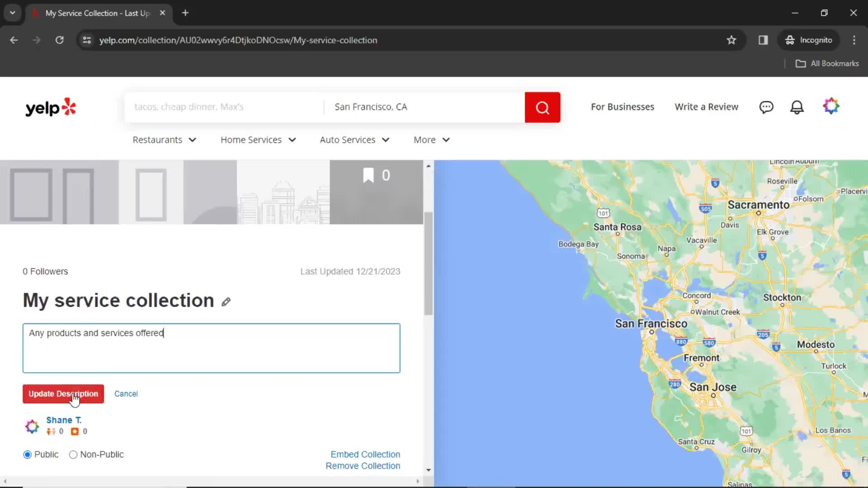The height and width of the screenshot is (488, 868).
Task: Click the bookmark icon showing 0
Action: [x=368, y=175]
